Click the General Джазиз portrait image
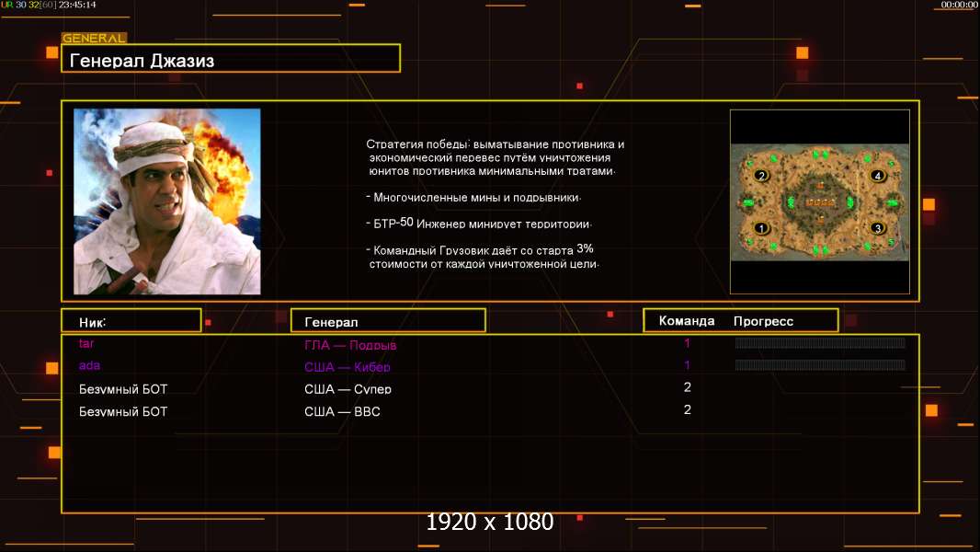The image size is (980, 552). coord(167,201)
